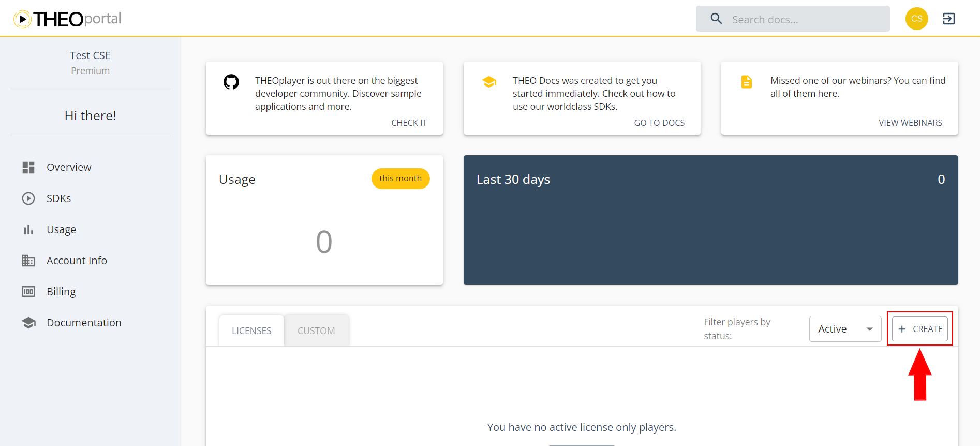This screenshot has width=980, height=446.
Task: Click the Billing icon in the sidebar
Action: (x=28, y=292)
